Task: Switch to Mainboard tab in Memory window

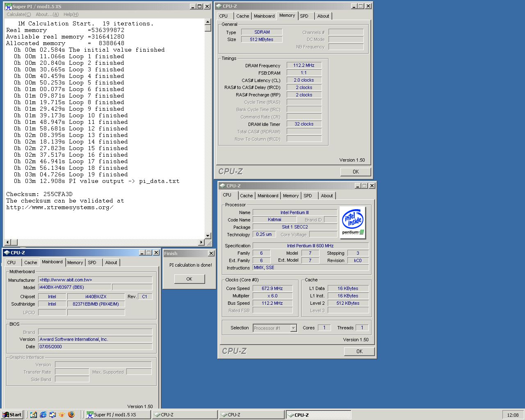Action: (x=264, y=16)
